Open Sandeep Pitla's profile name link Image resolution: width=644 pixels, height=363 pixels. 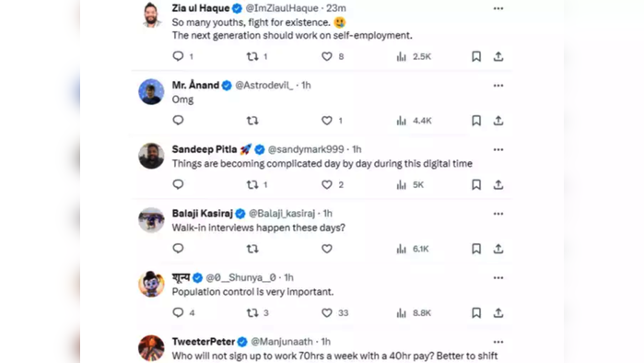click(x=205, y=149)
